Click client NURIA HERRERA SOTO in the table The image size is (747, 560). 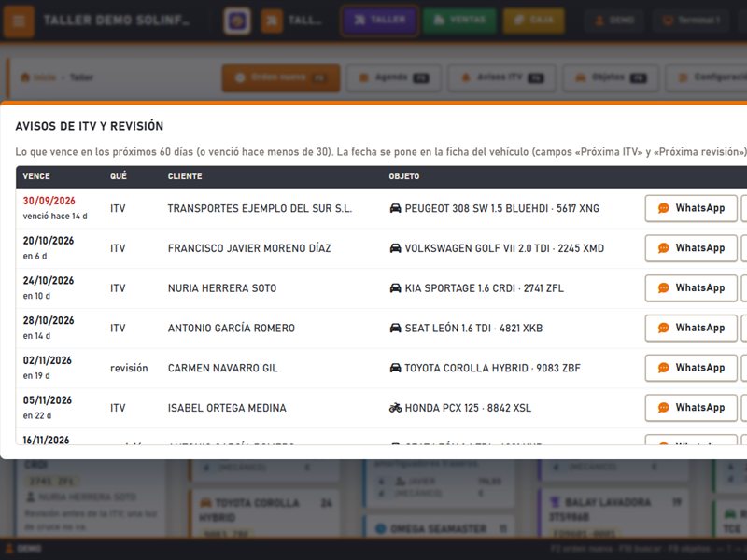(222, 288)
